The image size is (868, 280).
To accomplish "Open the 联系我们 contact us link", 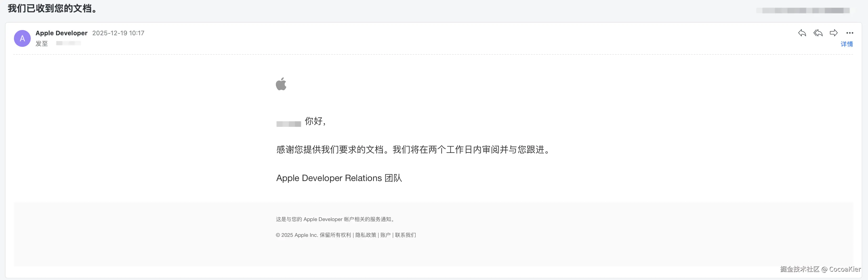I will tap(405, 235).
